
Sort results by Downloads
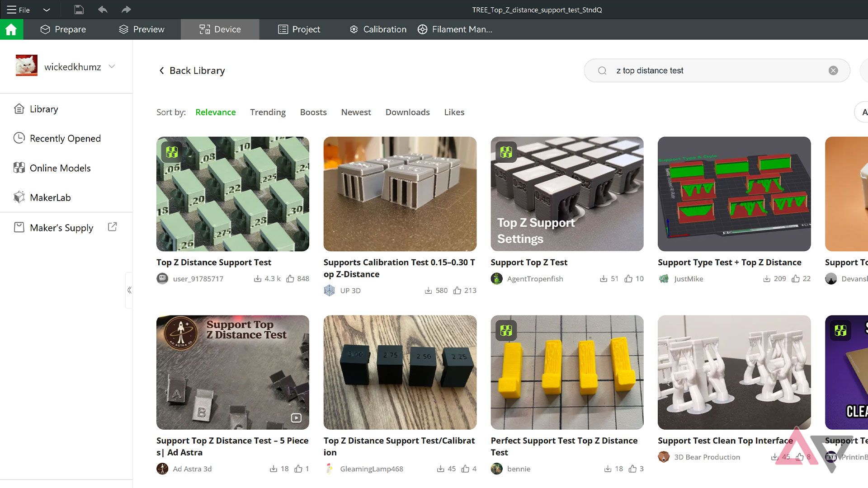(x=407, y=112)
